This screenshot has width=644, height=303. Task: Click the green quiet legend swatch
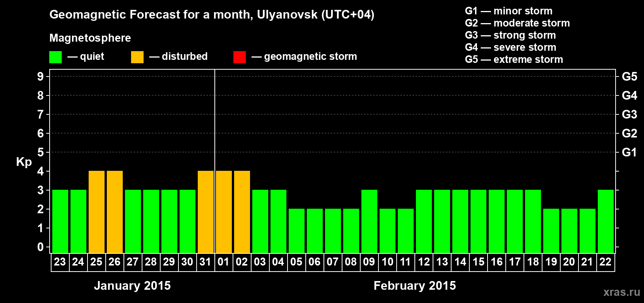pos(55,57)
